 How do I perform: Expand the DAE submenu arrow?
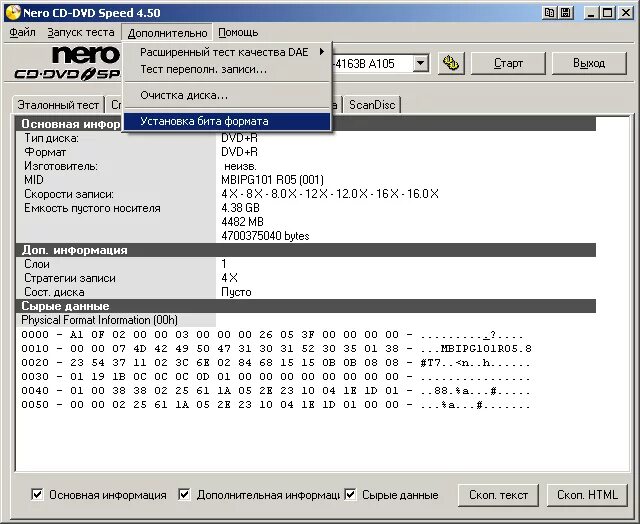tap(322, 52)
